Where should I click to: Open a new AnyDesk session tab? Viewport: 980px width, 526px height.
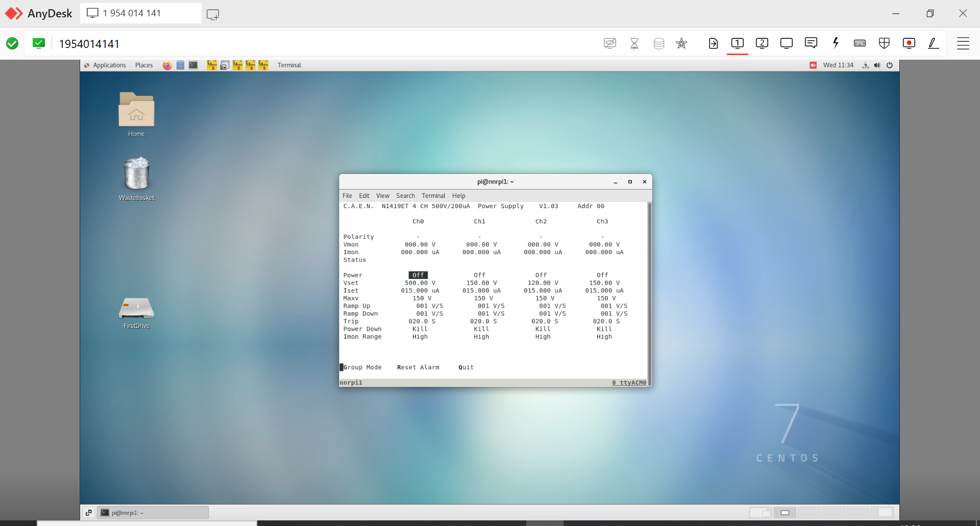tap(213, 14)
